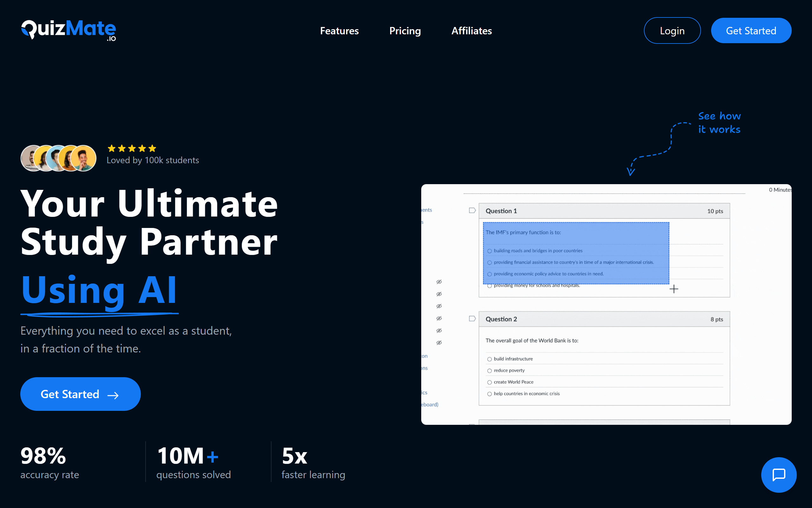The width and height of the screenshot is (812, 508).
Task: Click Get Started in the header
Action: coord(751,30)
